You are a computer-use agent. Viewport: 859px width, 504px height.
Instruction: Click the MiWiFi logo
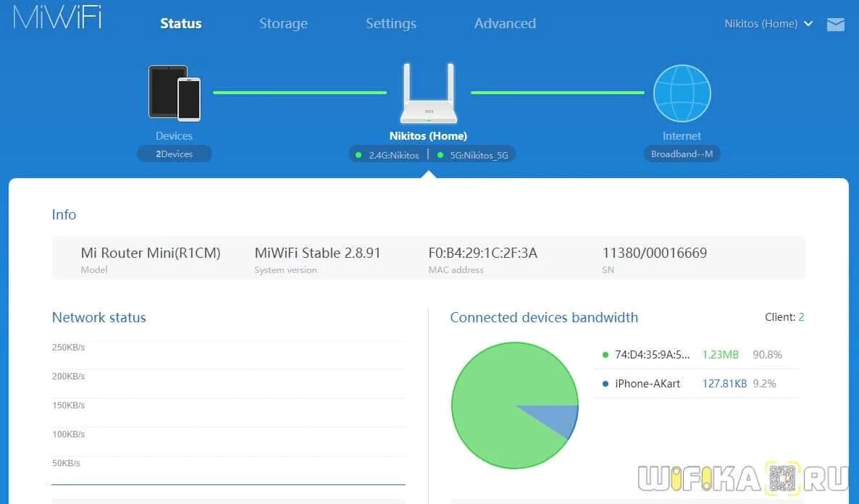pos(57,17)
